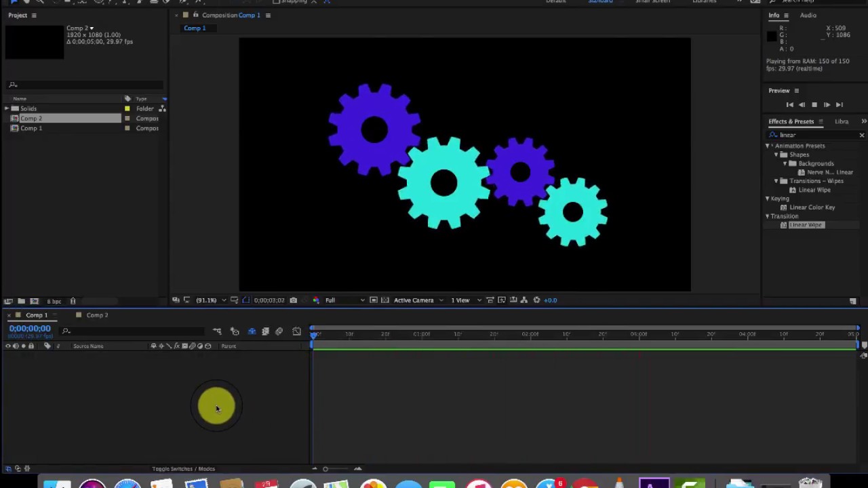This screenshot has height=488, width=868.
Task: Clear the Effects & Presets search field
Action: [x=862, y=135]
